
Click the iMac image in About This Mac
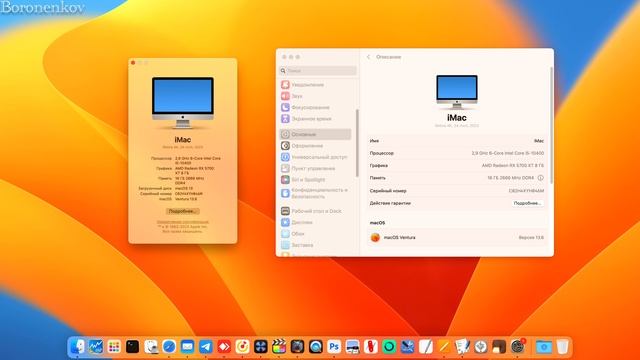(x=182, y=102)
